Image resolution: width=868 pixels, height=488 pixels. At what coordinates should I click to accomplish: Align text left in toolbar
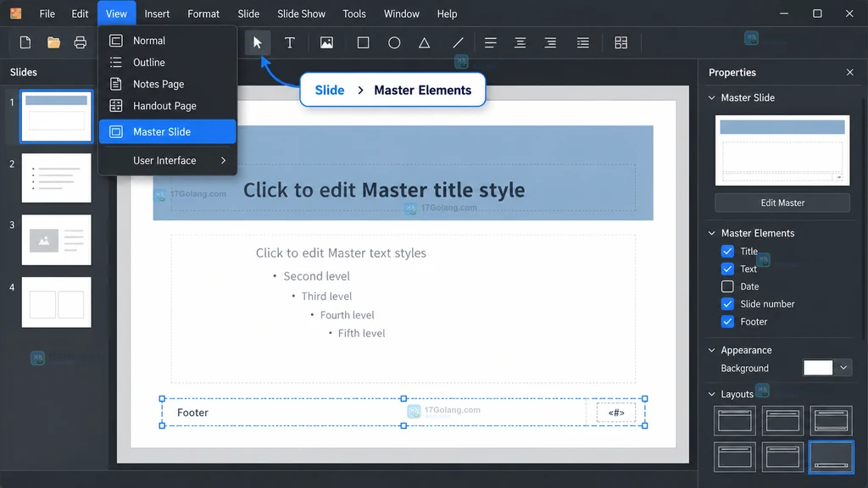491,42
